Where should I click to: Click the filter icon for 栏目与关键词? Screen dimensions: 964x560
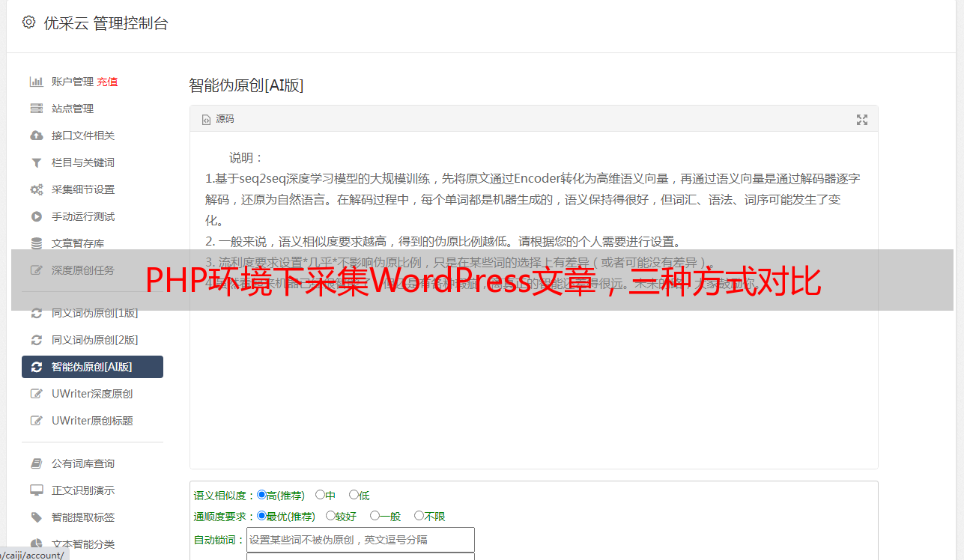[x=36, y=162]
